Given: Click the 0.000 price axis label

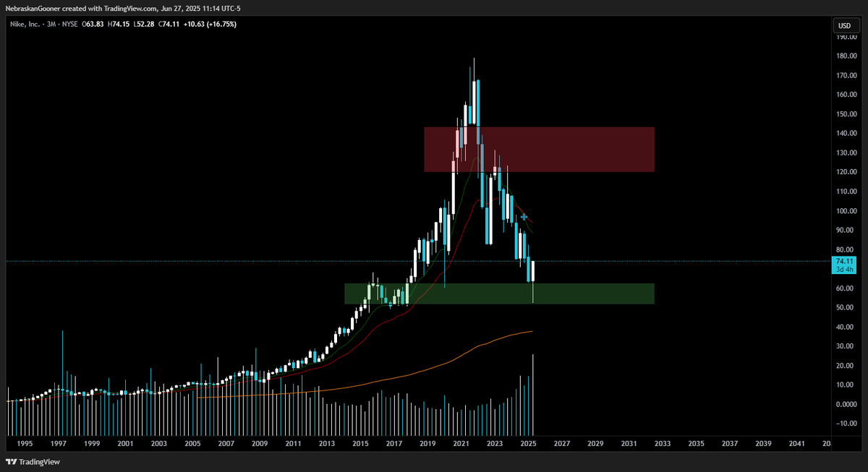Looking at the screenshot, I should (x=846, y=404).
